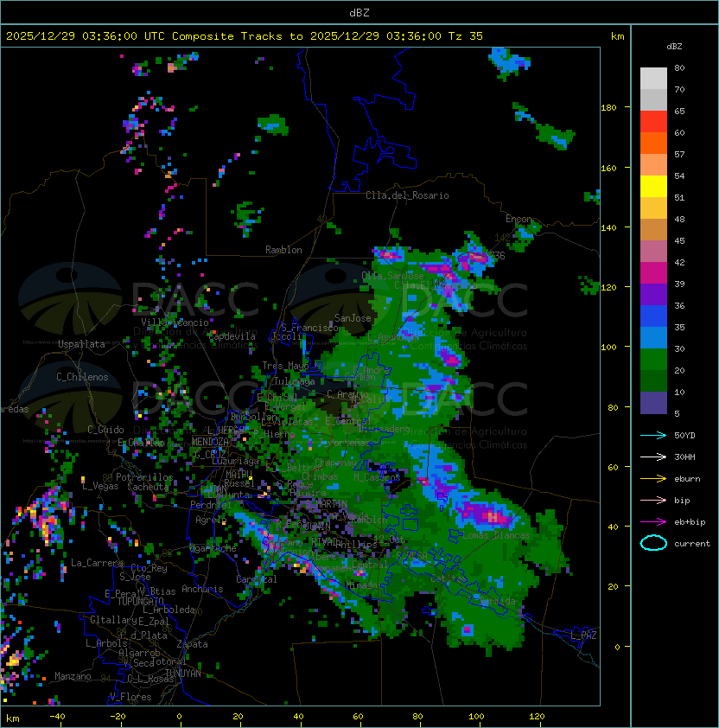This screenshot has height=728, width=719.
Task: Select the light gray 70-80 dBZ swatch
Action: pos(653,79)
